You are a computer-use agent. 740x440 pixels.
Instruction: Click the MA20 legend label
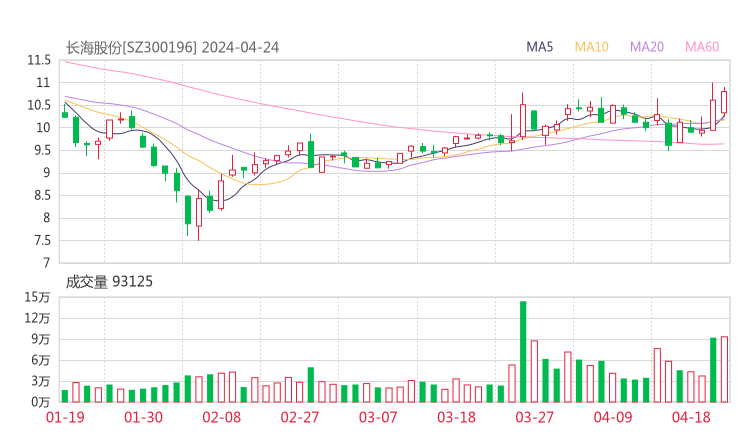point(647,47)
